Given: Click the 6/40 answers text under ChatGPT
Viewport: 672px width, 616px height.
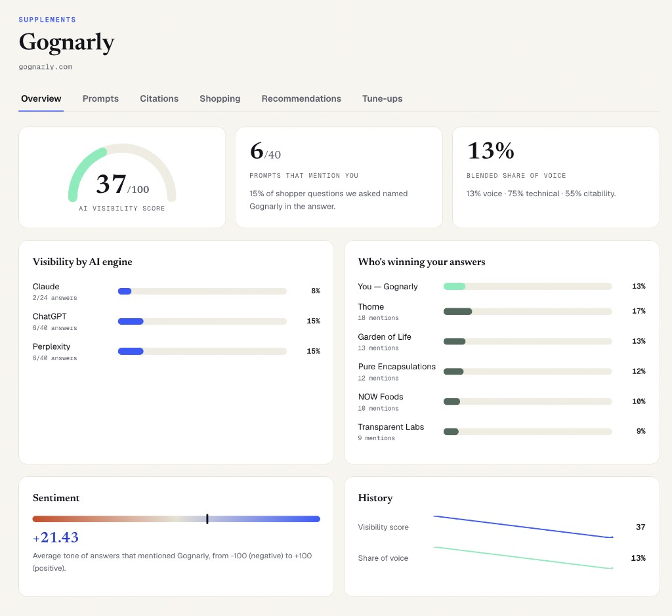Looking at the screenshot, I should click(55, 328).
